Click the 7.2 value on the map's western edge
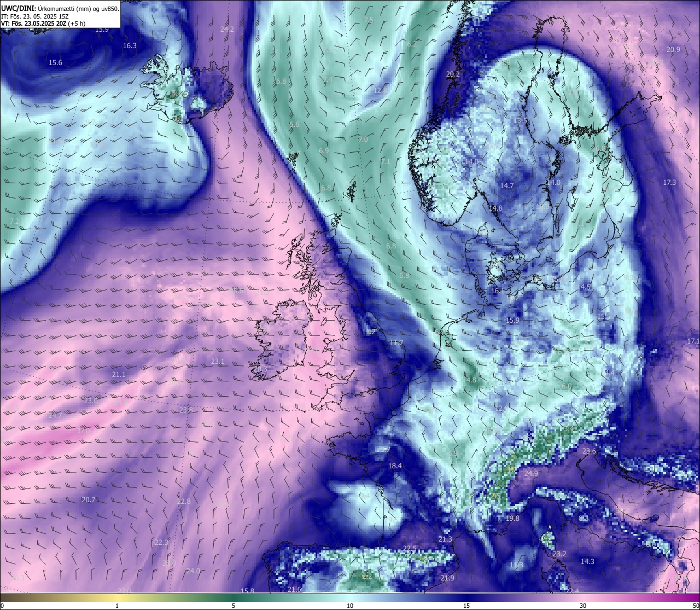 pos(14,222)
